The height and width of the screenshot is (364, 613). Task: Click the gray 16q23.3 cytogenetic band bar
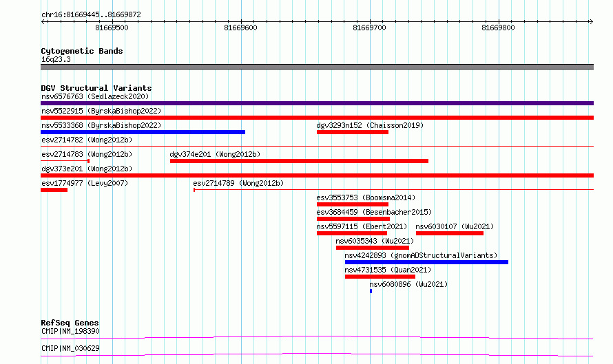[x=317, y=67]
